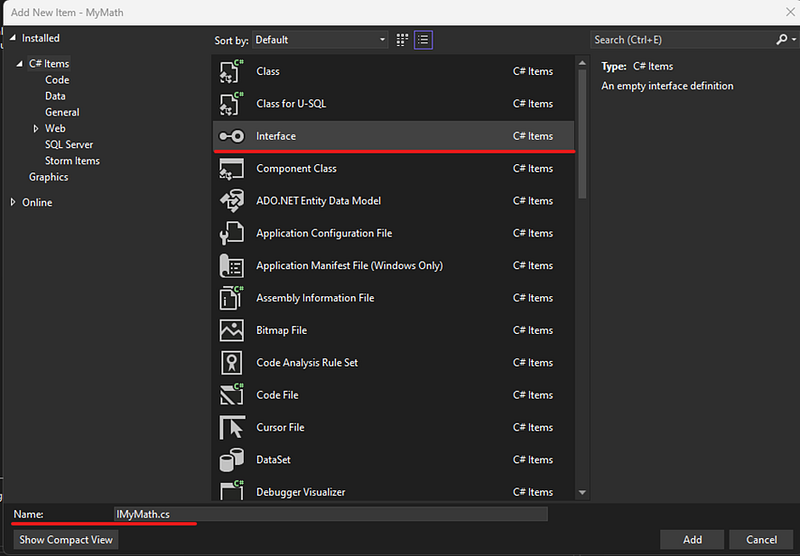This screenshot has height=556, width=800.
Task: Click 'Component Class' template name
Action: click(296, 169)
